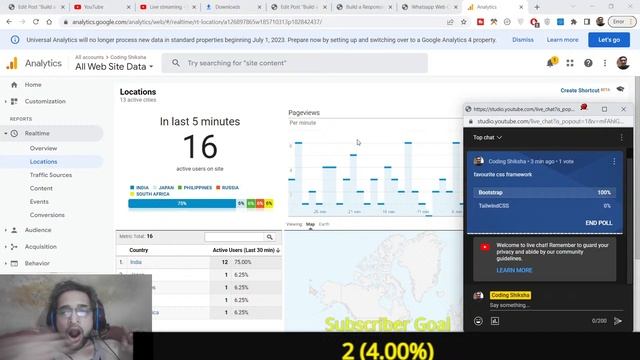The width and height of the screenshot is (640, 360).
Task: Click Create Shortcut link
Action: click(580, 90)
